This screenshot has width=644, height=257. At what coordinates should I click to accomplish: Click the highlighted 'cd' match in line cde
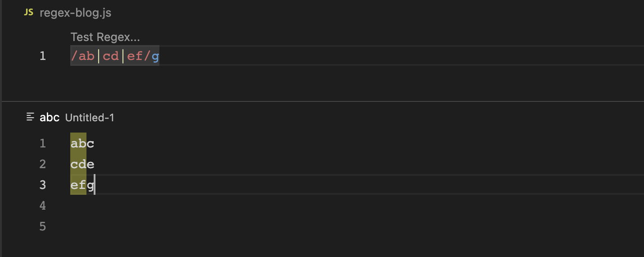78,164
